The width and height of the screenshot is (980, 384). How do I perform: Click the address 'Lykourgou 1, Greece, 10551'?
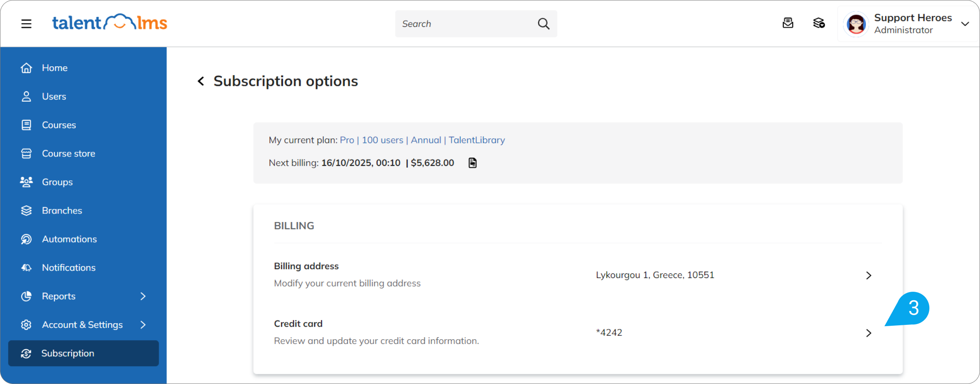tap(655, 275)
